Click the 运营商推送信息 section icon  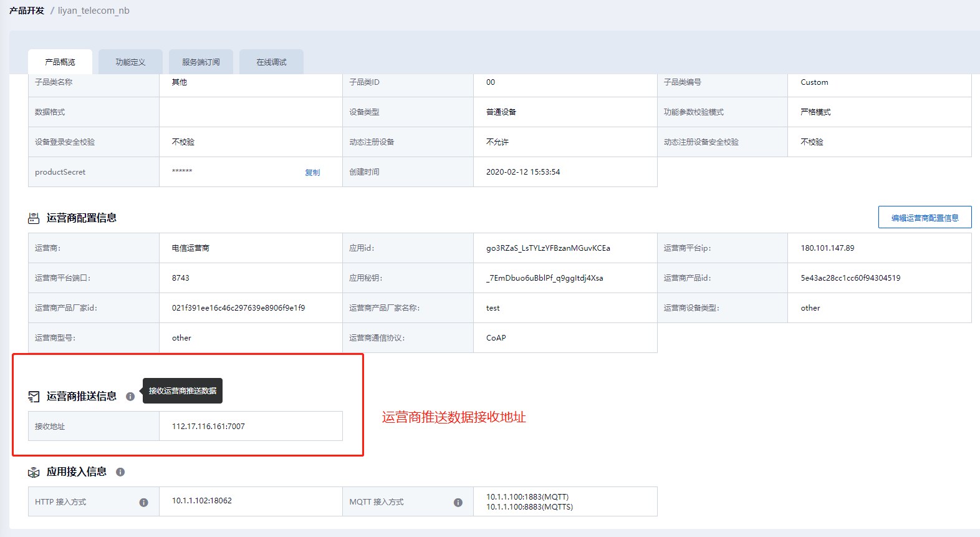tap(34, 397)
